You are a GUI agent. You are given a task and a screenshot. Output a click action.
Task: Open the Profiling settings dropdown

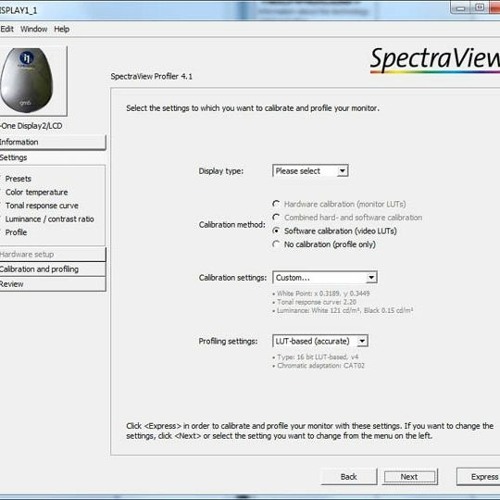pos(320,341)
